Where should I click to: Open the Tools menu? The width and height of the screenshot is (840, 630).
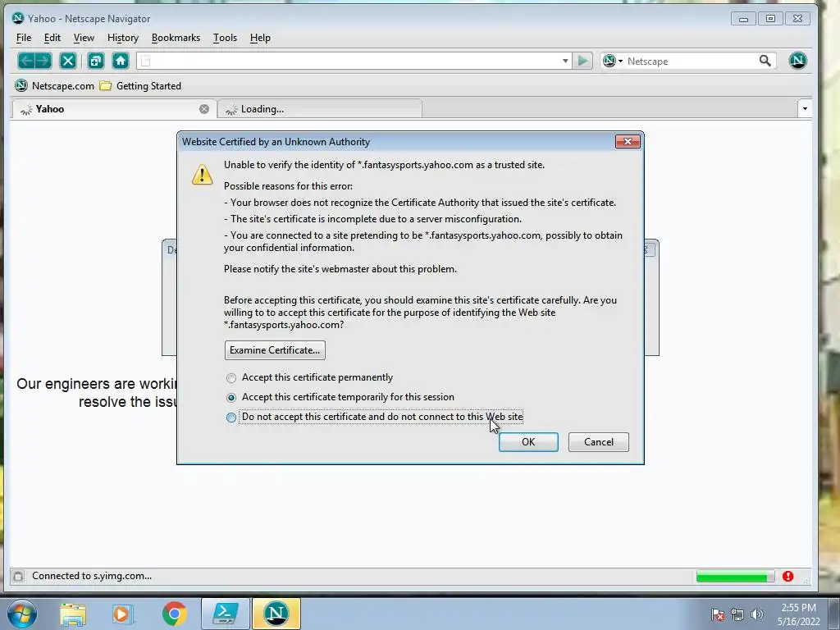coord(225,38)
